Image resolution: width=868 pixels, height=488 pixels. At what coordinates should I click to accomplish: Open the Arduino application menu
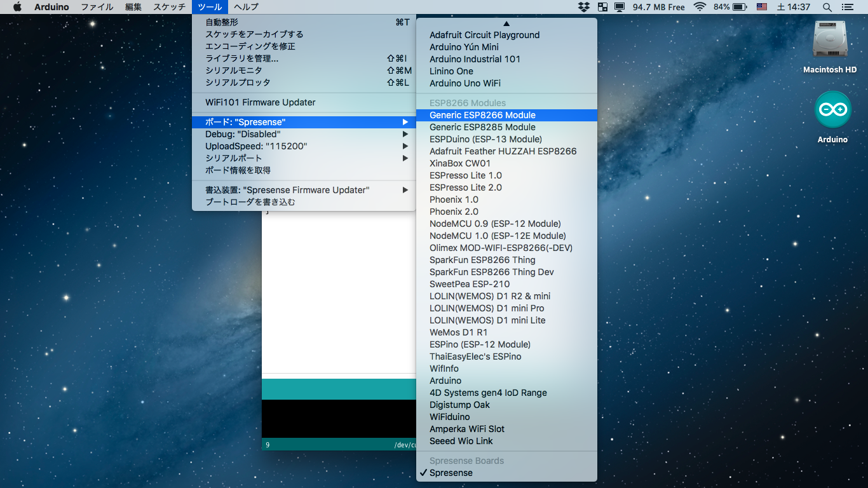(51, 7)
